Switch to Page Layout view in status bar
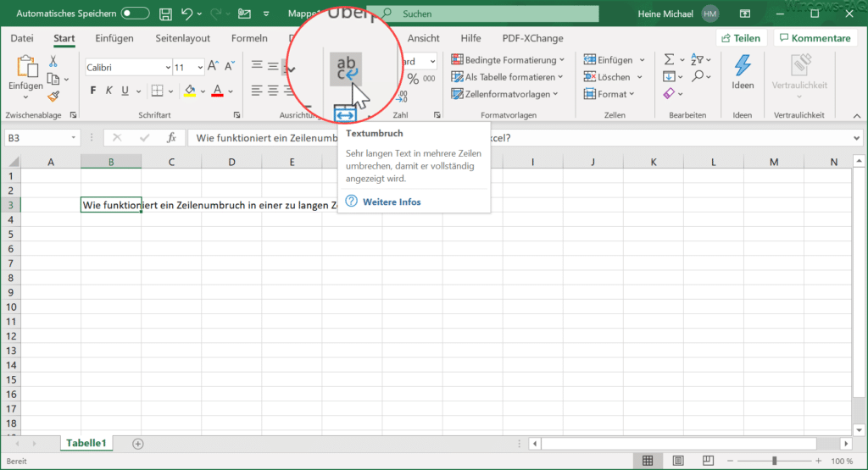868x470 pixels. (x=677, y=461)
